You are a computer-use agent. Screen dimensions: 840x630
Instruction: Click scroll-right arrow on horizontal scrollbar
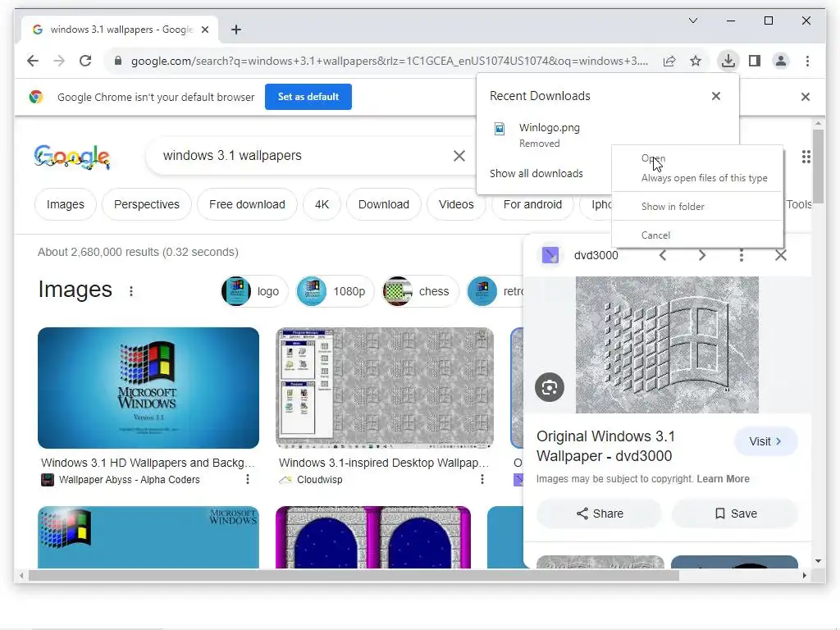[x=804, y=575]
